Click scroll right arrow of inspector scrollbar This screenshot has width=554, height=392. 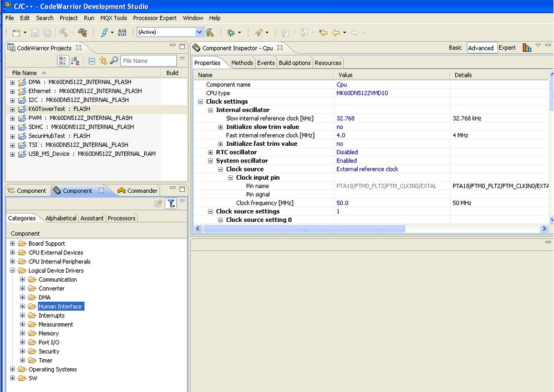tap(544, 228)
